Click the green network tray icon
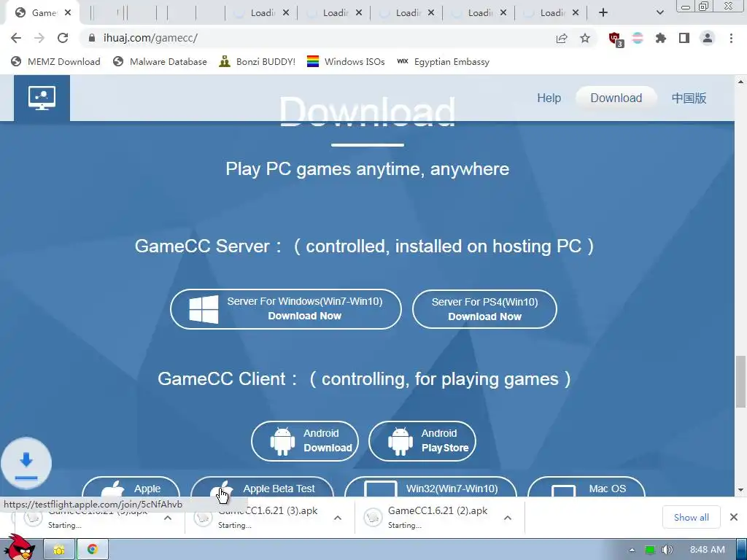747x560 pixels. tap(650, 550)
